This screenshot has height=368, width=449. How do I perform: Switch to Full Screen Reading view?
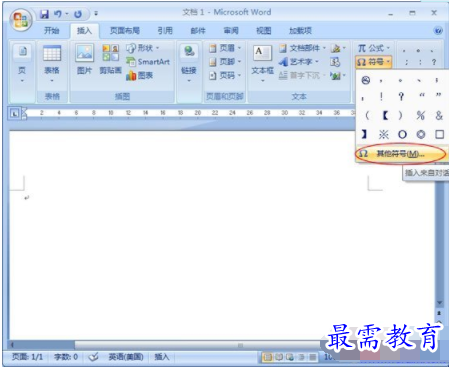pyautogui.click(x=279, y=357)
